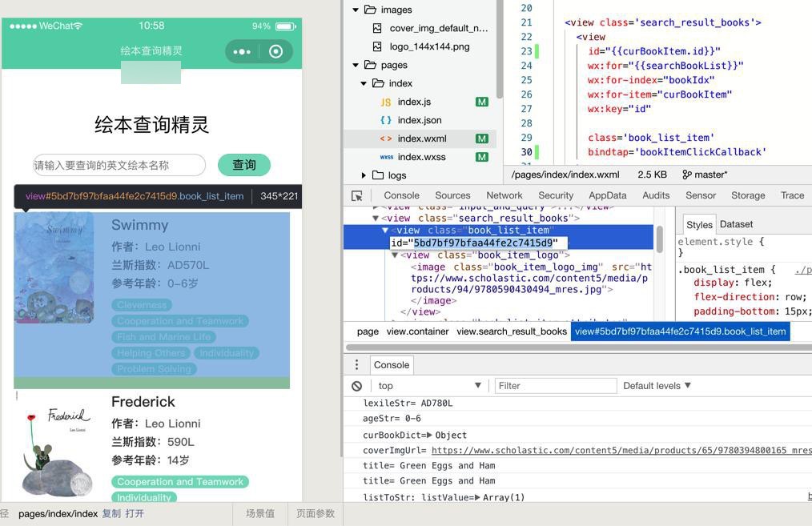The width and height of the screenshot is (812, 526).
Task: Click the green 查询 search button
Action: (244, 165)
